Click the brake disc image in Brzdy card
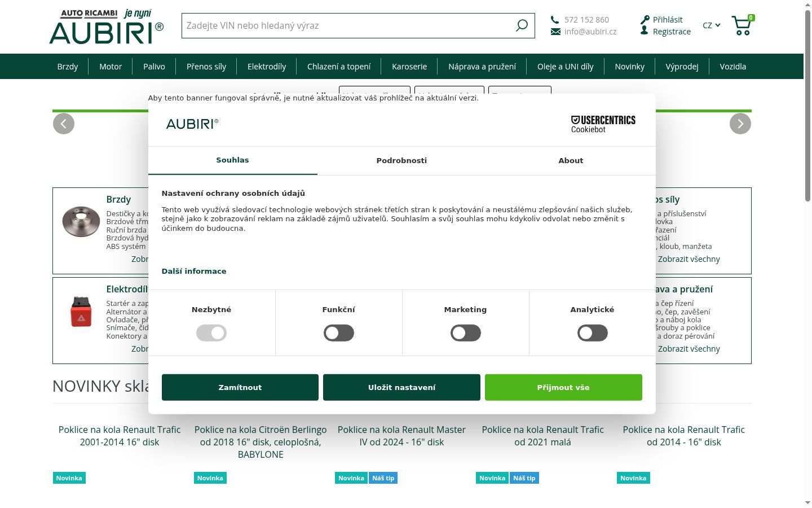Image resolution: width=812 pixels, height=508 pixels. 81,221
